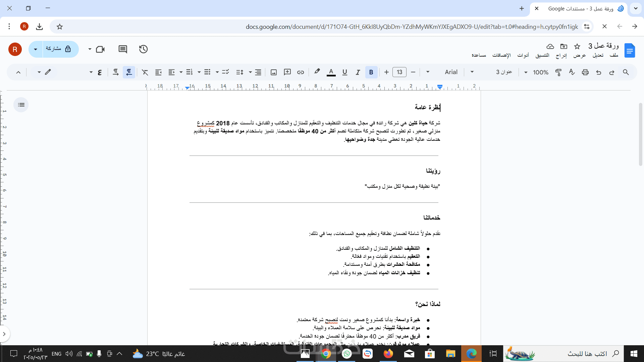Click the font size field

tap(399, 72)
